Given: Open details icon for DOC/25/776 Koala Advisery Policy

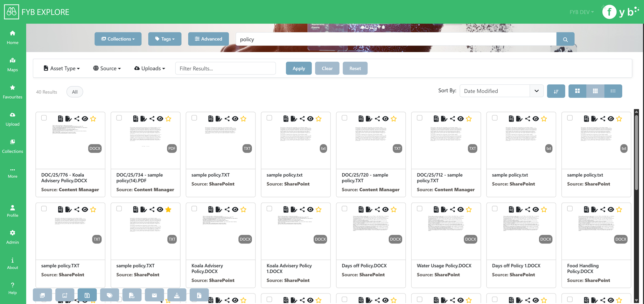Looking at the screenshot, I should click(61, 119).
